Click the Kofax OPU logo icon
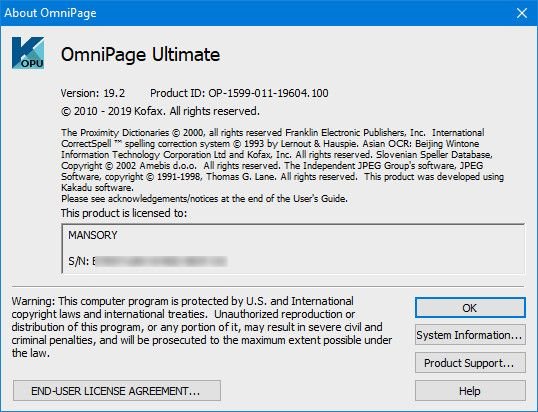 pos(28,53)
